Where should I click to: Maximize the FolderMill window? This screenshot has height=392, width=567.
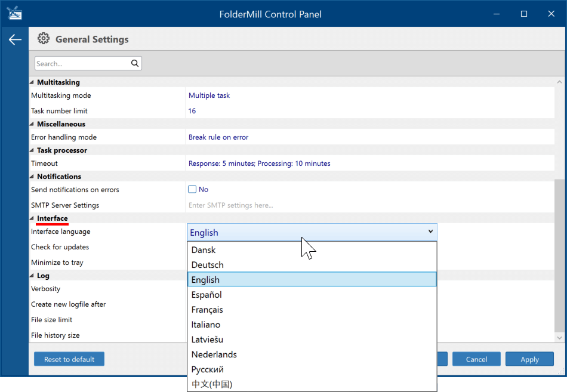click(x=523, y=14)
